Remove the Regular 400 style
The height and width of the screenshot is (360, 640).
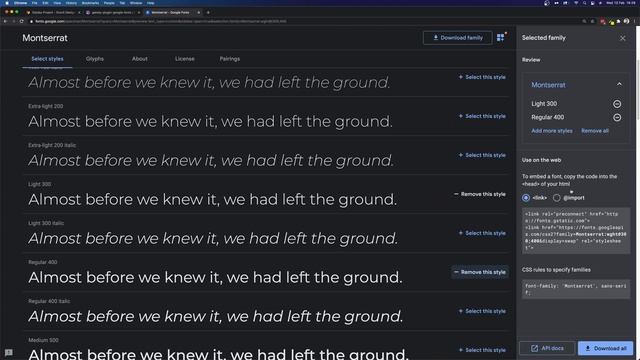point(480,272)
